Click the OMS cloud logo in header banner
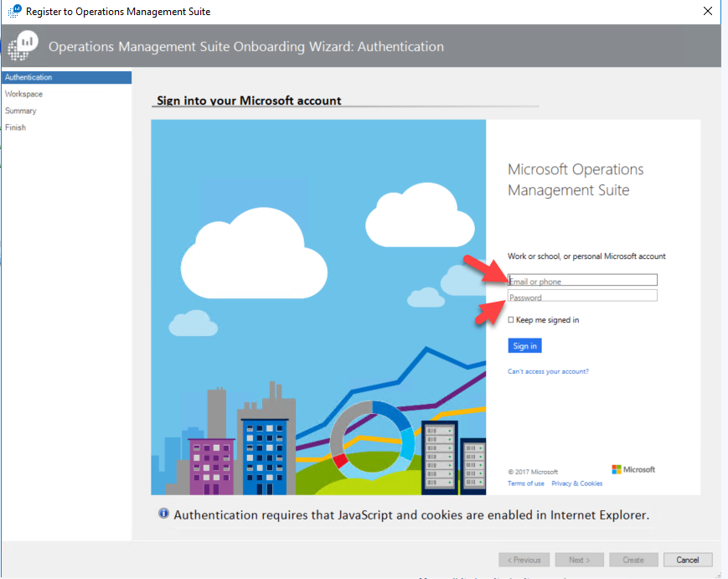This screenshot has height=579, width=728. pos(23,45)
